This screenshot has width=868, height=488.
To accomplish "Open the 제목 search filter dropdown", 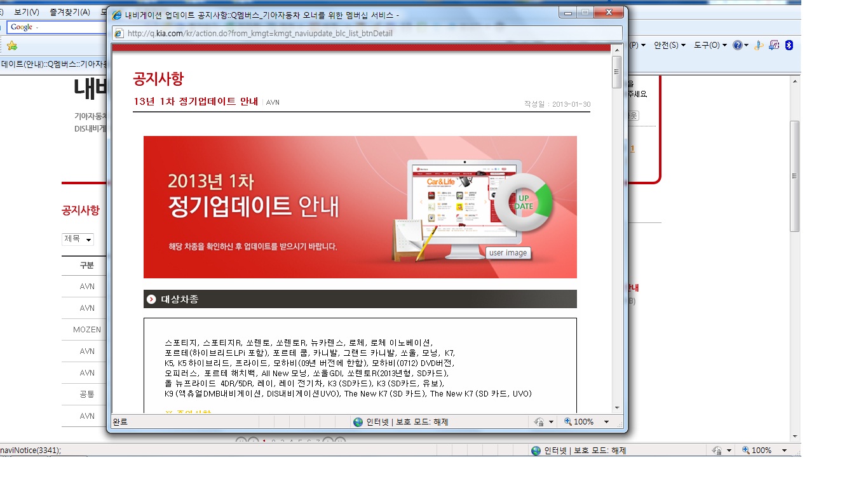I will [78, 239].
